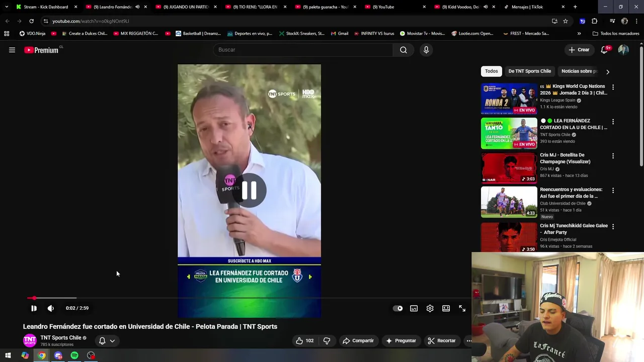Open Cris Mj After Party video thumbnail
Screen dimensions: 644x362
click(x=509, y=236)
